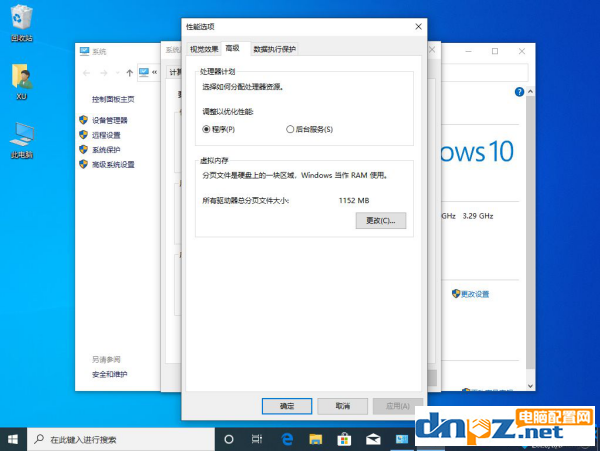
Task: Click the System window scrollbar down arrow
Action: click(530, 386)
